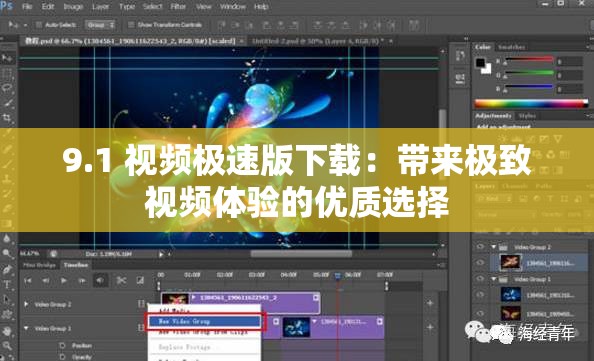The height and width of the screenshot is (361, 594).
Task: Select the Pen tool
Action: (7, 270)
